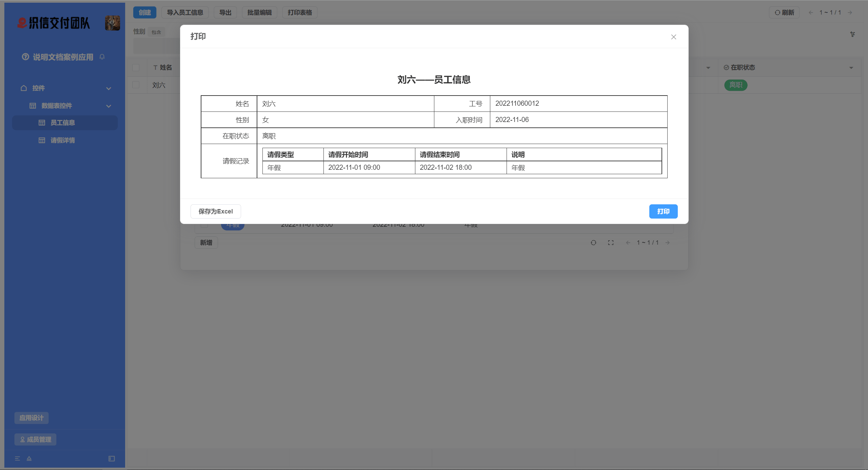The image size is (868, 470).
Task: Click the next page arrow at top right
Action: [x=850, y=12]
